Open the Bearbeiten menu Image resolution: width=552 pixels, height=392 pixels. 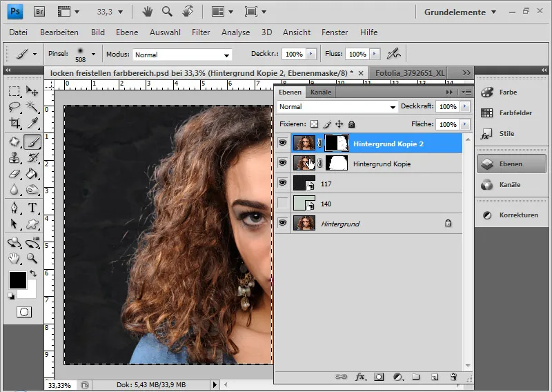59,32
